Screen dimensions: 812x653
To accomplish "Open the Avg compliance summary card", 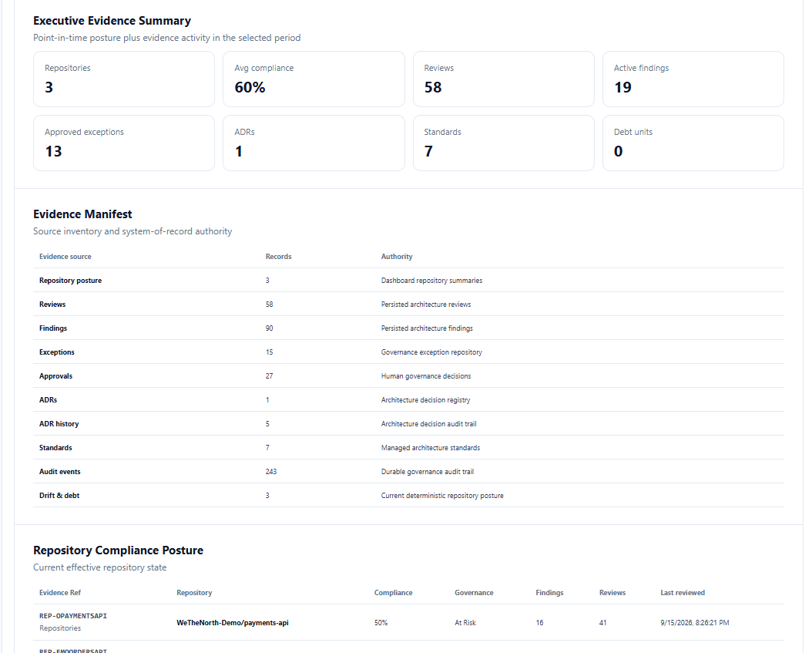I will point(314,79).
